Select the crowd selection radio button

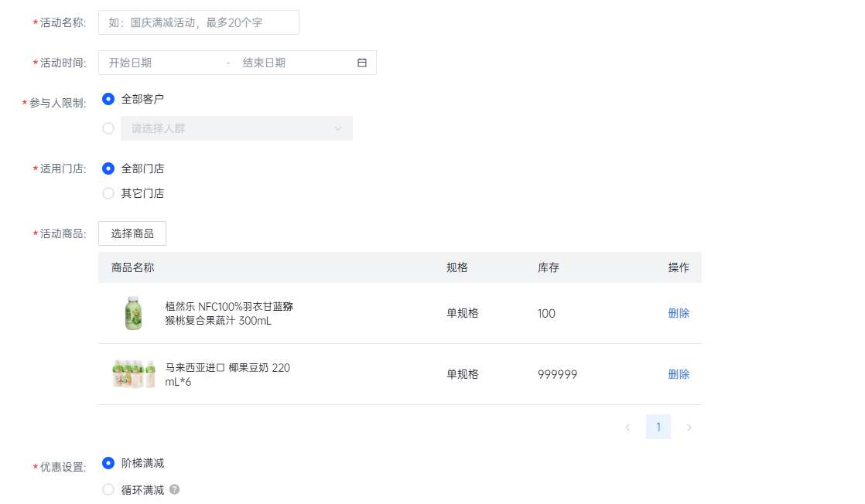108,128
